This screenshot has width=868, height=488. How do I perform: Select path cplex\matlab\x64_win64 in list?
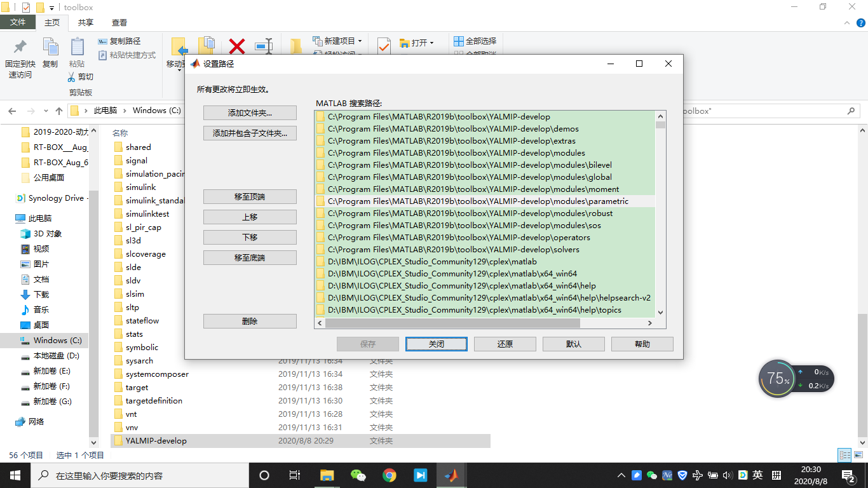tap(485, 274)
